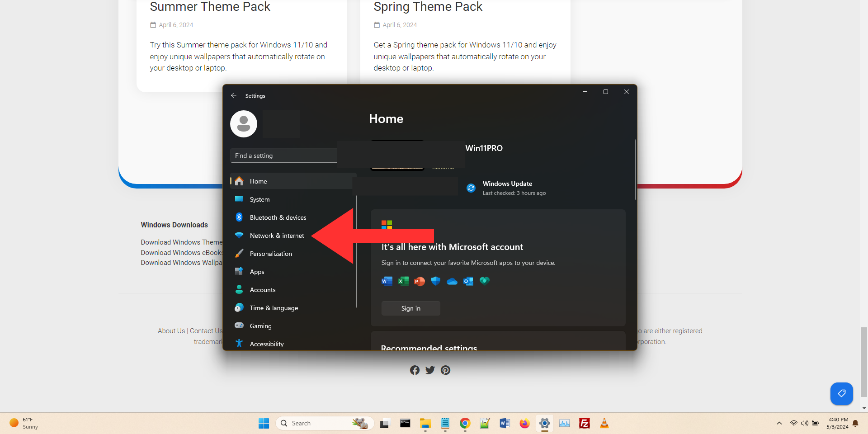Click the Bluetooth icon in sidebar
The image size is (868, 434).
239,217
